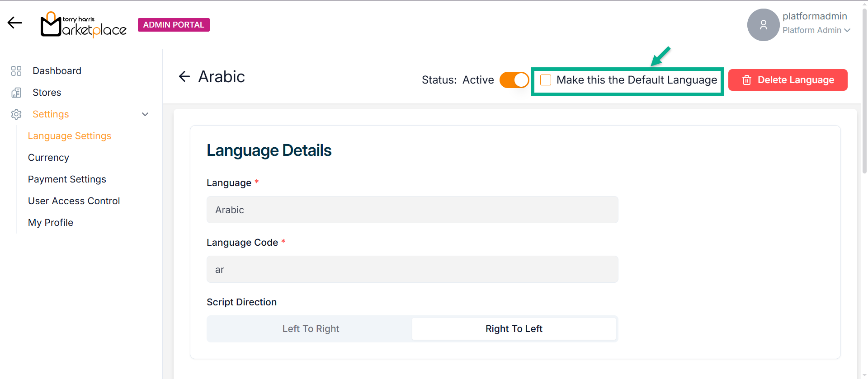Go to User Access Control
This screenshot has height=379, width=868.
click(74, 201)
